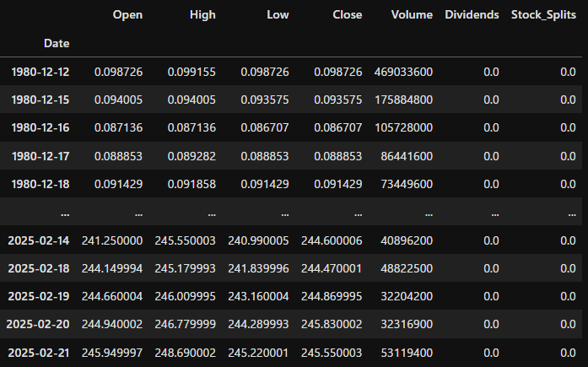Click low value 241.839996
Image resolution: width=588 pixels, height=367 pixels.
pos(258,268)
